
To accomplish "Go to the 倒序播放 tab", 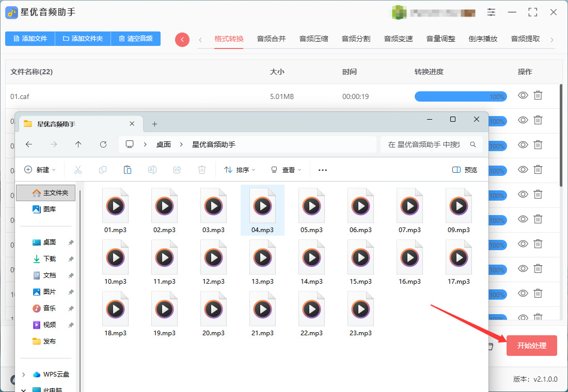I will 483,39.
